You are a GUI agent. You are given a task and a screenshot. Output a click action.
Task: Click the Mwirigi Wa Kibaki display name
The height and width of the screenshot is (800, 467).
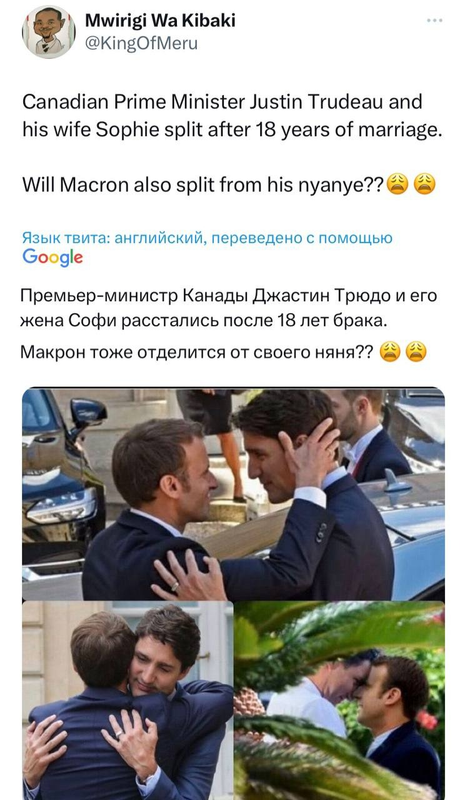click(160, 20)
